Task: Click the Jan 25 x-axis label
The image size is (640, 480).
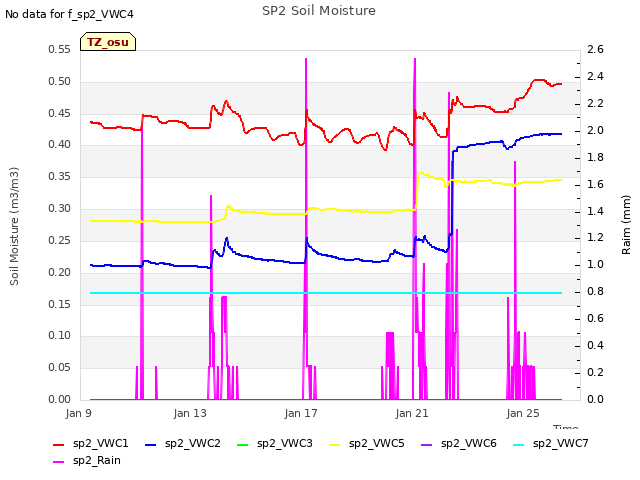Action: (523, 413)
